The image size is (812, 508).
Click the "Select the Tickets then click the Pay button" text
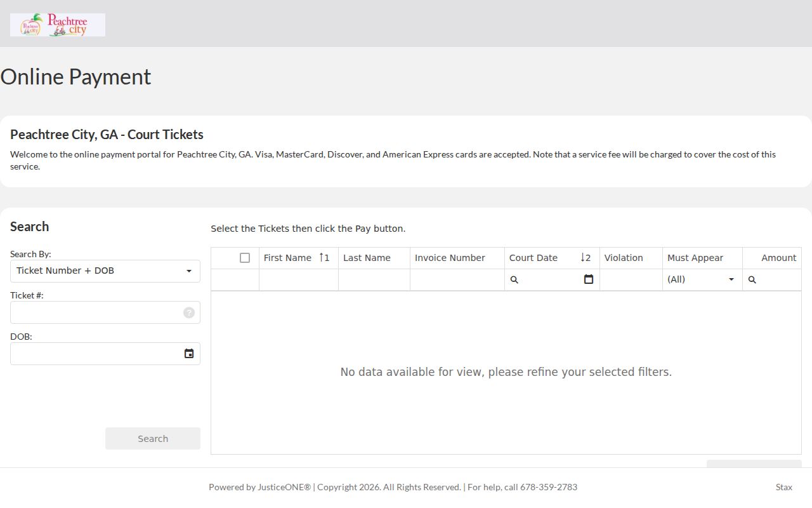(x=308, y=229)
